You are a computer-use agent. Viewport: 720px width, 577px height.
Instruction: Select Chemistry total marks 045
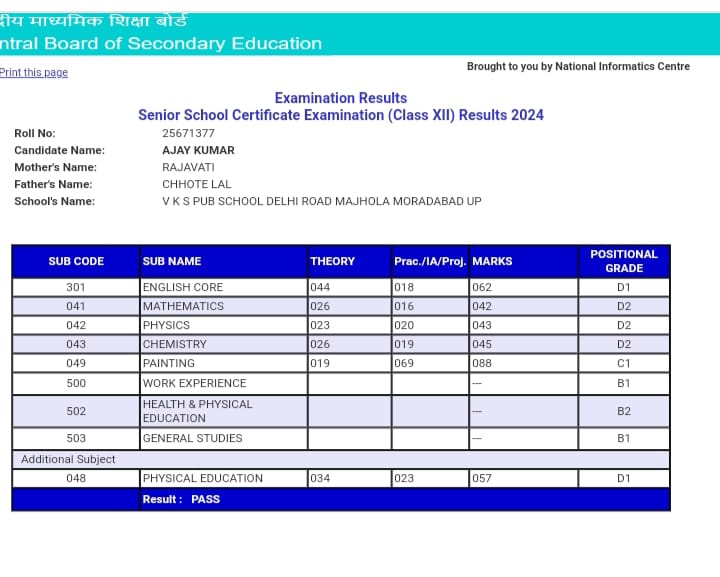pyautogui.click(x=482, y=344)
